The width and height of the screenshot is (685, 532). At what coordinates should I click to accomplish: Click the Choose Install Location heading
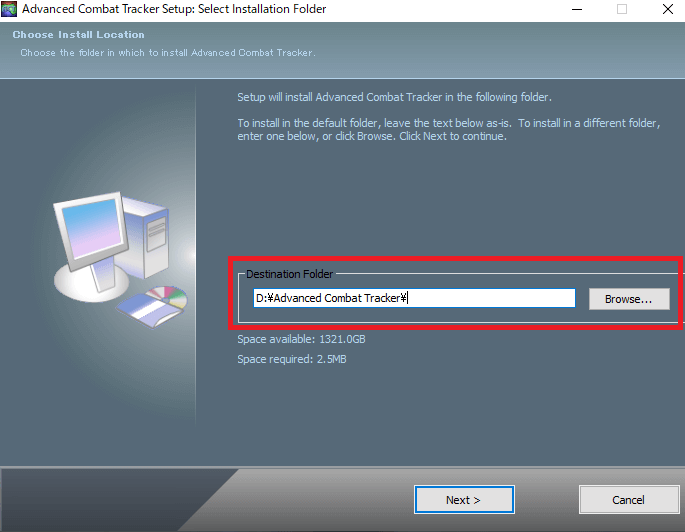[x=78, y=35]
